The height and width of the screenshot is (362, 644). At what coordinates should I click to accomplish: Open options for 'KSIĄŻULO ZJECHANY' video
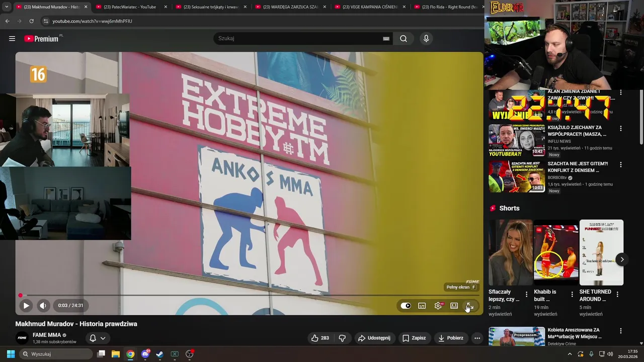coord(620,129)
